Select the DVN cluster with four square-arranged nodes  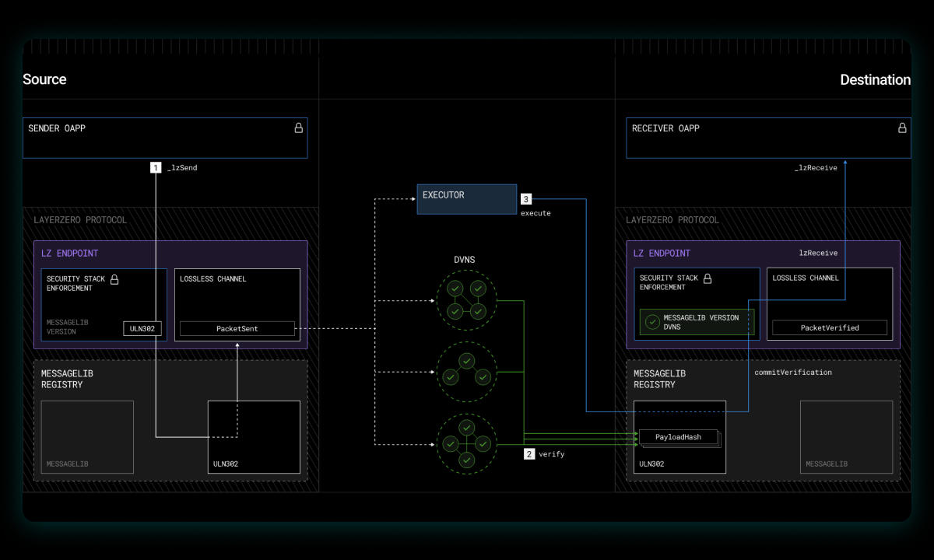pyautogui.click(x=466, y=299)
